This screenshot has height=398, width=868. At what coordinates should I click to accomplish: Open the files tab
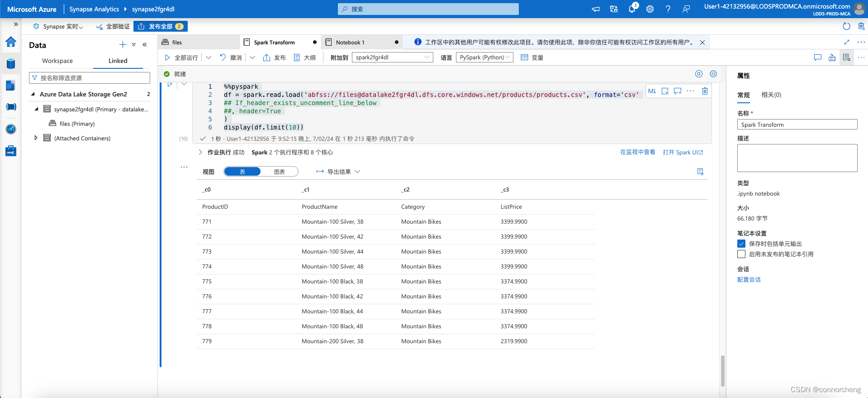point(199,42)
